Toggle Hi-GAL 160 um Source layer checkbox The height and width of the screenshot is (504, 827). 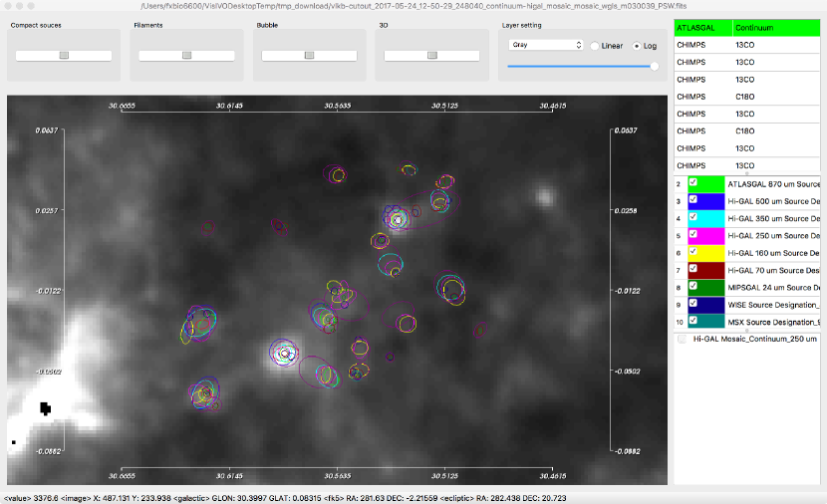[693, 251]
